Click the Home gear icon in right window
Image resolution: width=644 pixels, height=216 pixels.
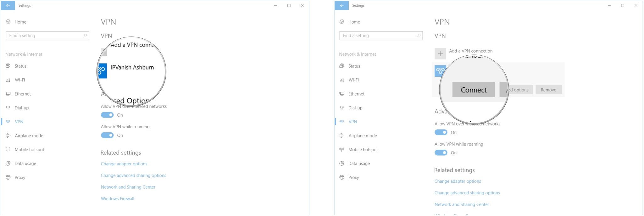coord(342,22)
